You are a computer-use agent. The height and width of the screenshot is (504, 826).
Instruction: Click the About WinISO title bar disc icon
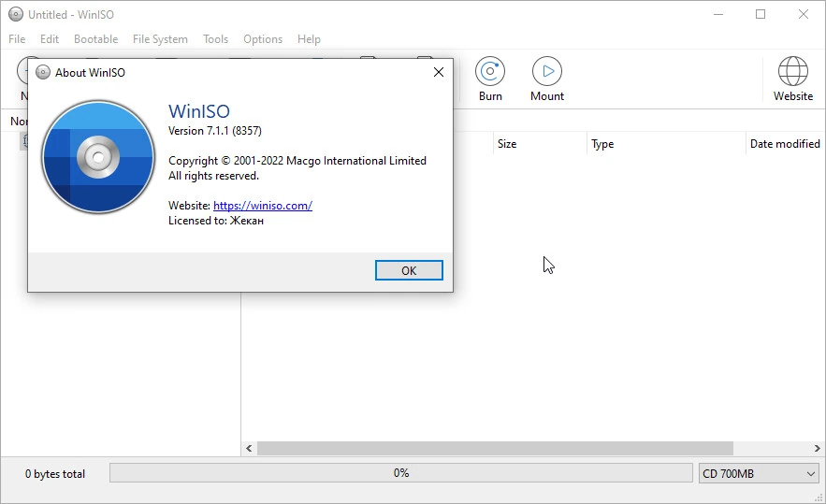[x=43, y=73]
